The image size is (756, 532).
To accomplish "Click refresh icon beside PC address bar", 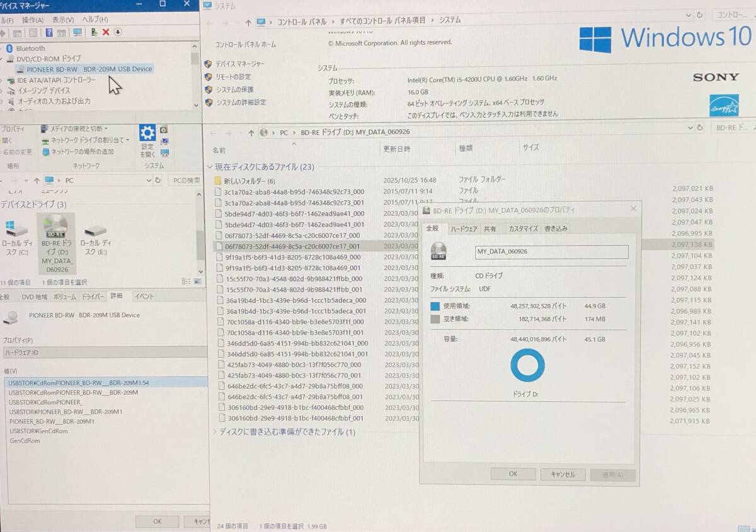I will [157, 180].
